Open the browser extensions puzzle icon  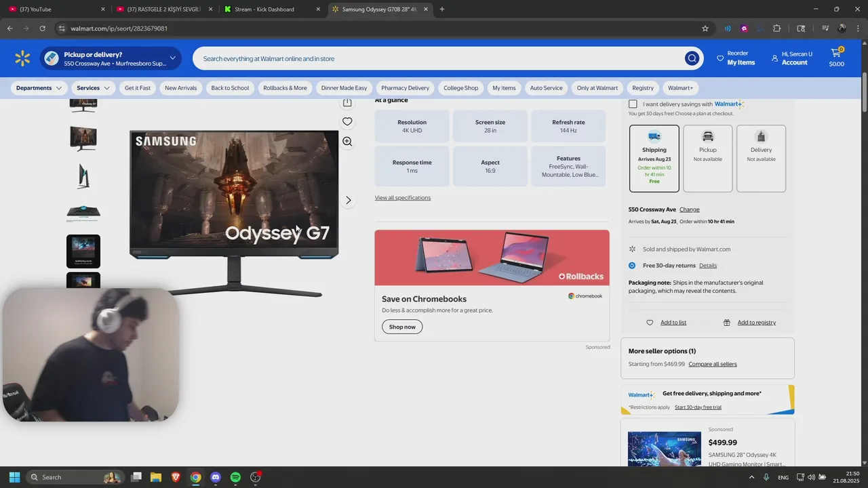coord(777,28)
